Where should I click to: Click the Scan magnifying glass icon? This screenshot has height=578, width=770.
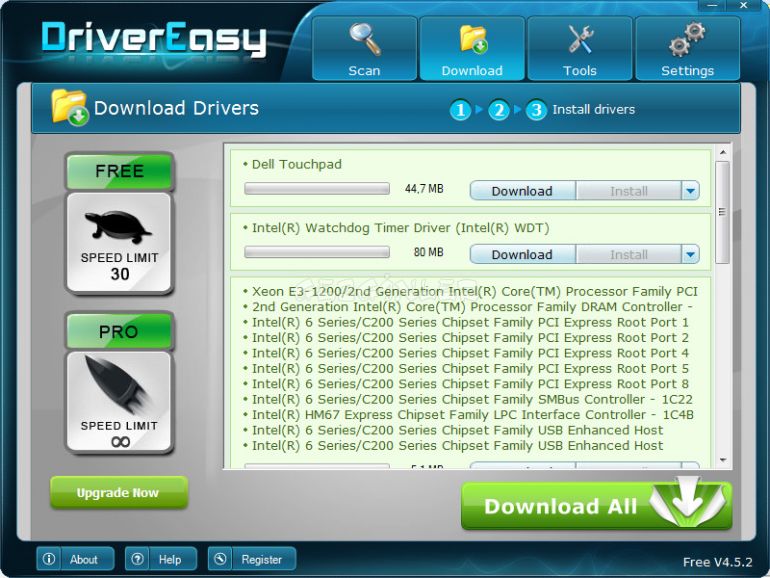click(365, 39)
